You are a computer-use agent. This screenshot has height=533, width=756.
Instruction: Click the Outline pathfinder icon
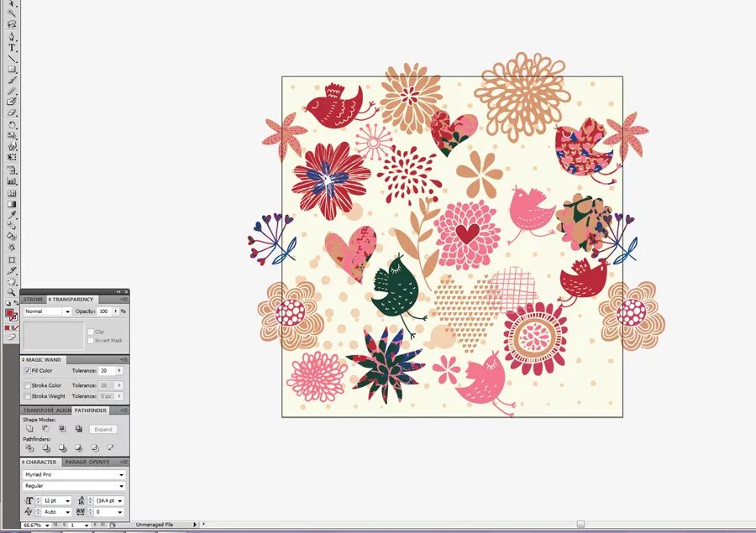tap(95, 448)
